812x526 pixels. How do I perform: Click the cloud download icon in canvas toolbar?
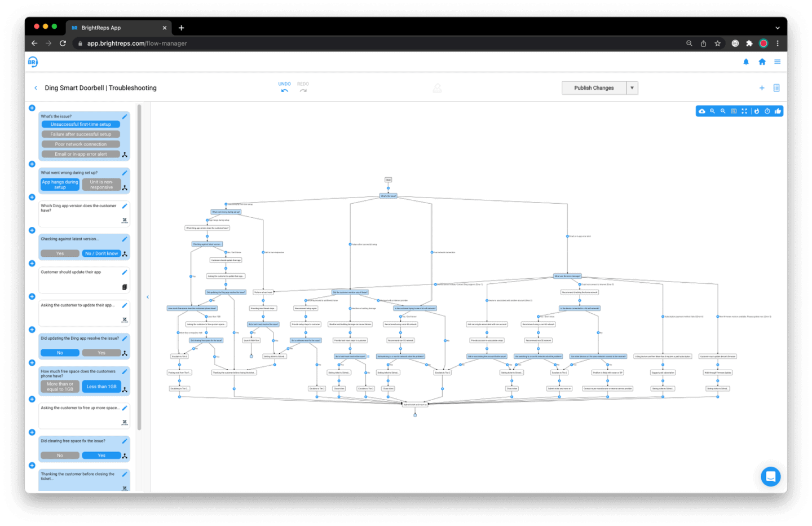[x=702, y=111]
